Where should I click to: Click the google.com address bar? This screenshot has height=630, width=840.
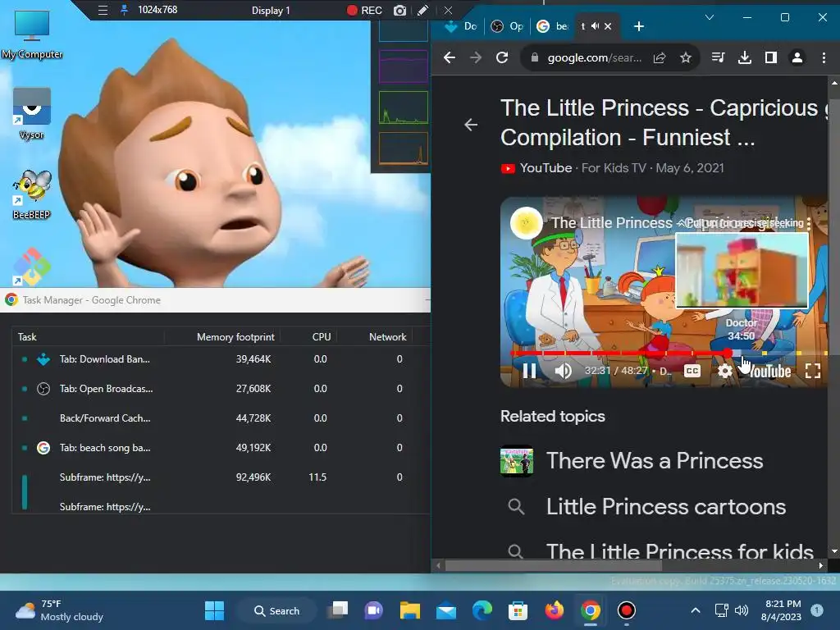click(x=594, y=57)
